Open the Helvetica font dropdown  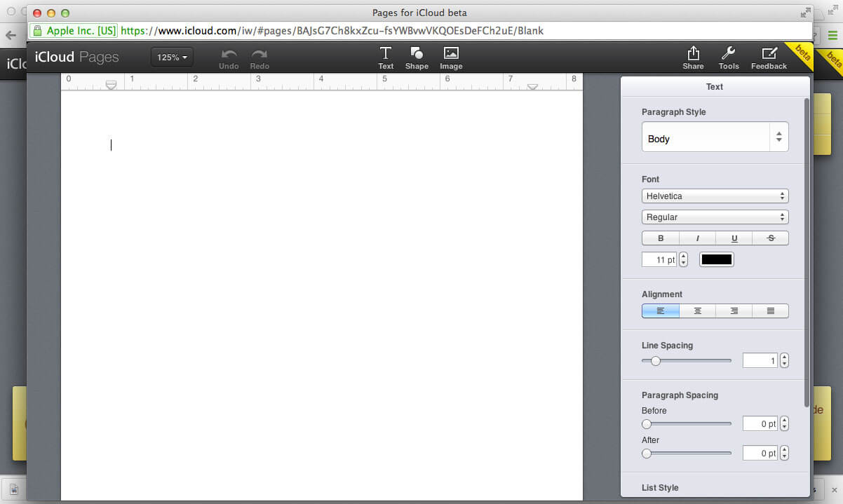[x=715, y=196]
